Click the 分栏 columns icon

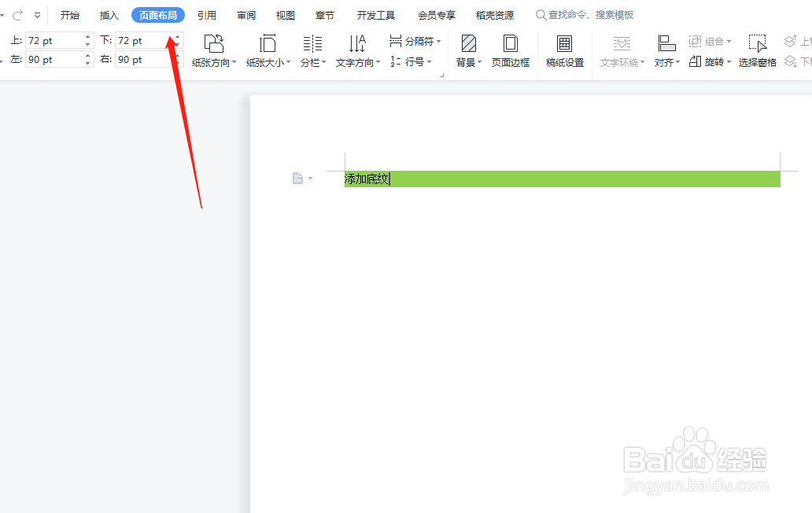(x=312, y=43)
